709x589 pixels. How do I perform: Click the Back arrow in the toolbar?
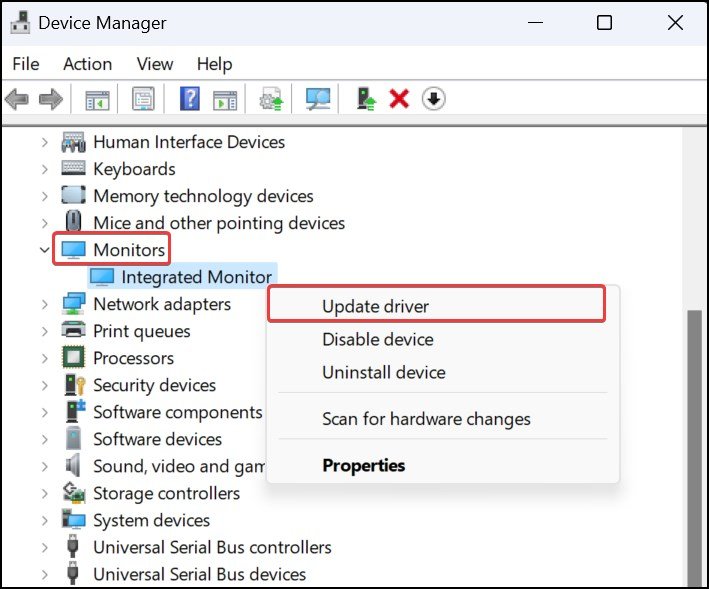(17, 99)
